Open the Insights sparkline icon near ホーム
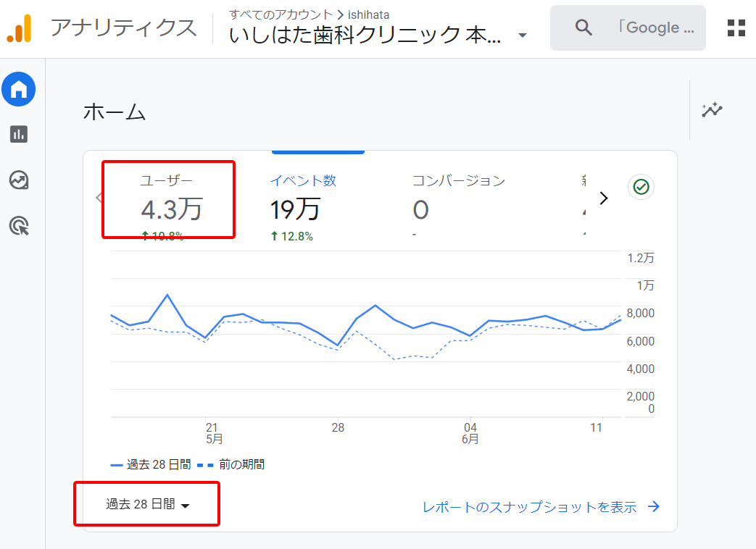This screenshot has width=756, height=549. pyautogui.click(x=712, y=110)
